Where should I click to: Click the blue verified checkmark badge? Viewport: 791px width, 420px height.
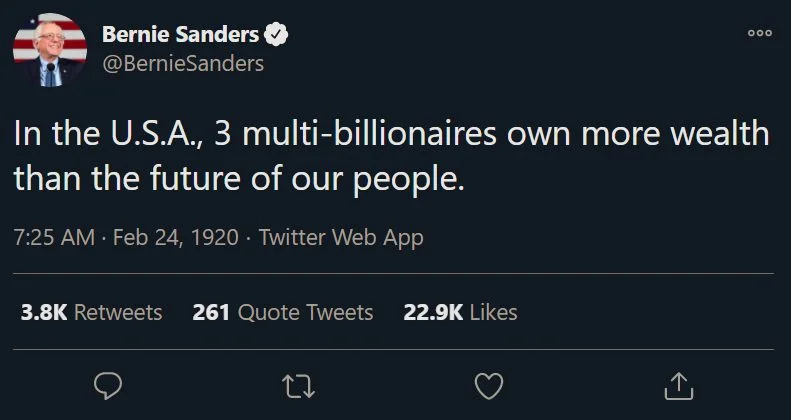(x=277, y=36)
